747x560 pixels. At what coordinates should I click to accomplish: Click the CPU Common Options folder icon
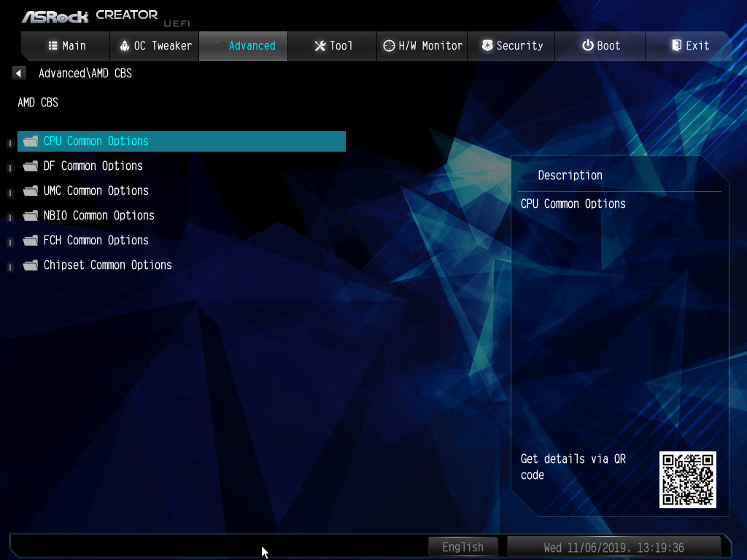click(30, 141)
